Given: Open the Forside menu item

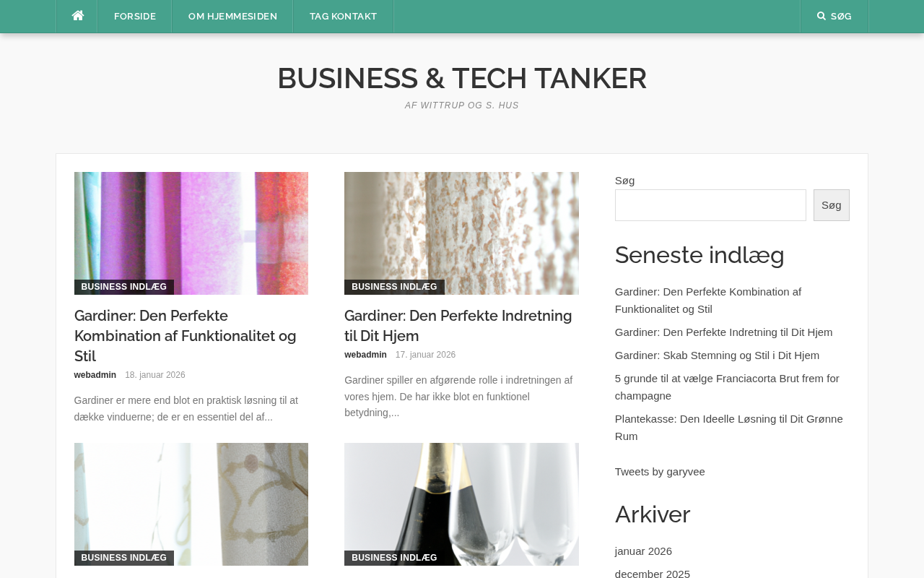Looking at the screenshot, I should pos(135,16).
